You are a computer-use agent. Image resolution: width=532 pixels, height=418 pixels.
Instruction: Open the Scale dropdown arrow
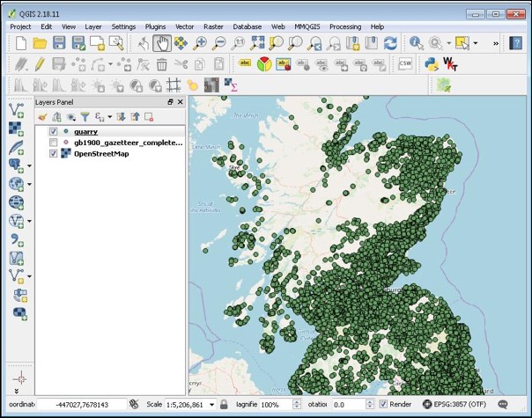coord(211,405)
